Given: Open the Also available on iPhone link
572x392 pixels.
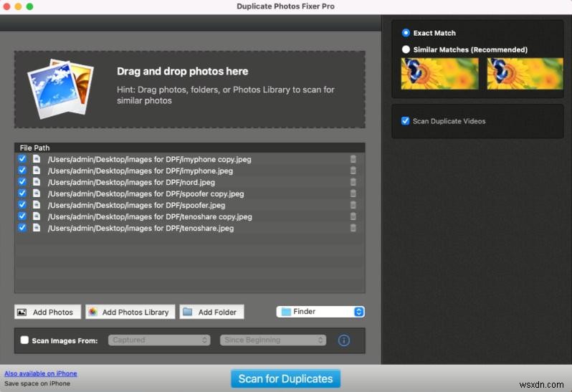Looking at the screenshot, I should click(40, 373).
